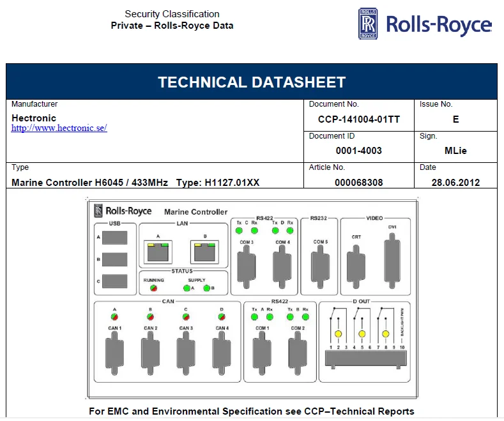Image resolution: width=504 pixels, height=421 pixels.
Task: Click the CAN 3 connector
Action: [x=186, y=353]
